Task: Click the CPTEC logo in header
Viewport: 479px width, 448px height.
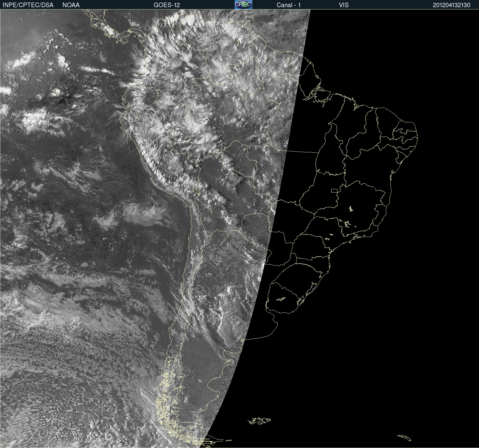Action: coord(243,5)
